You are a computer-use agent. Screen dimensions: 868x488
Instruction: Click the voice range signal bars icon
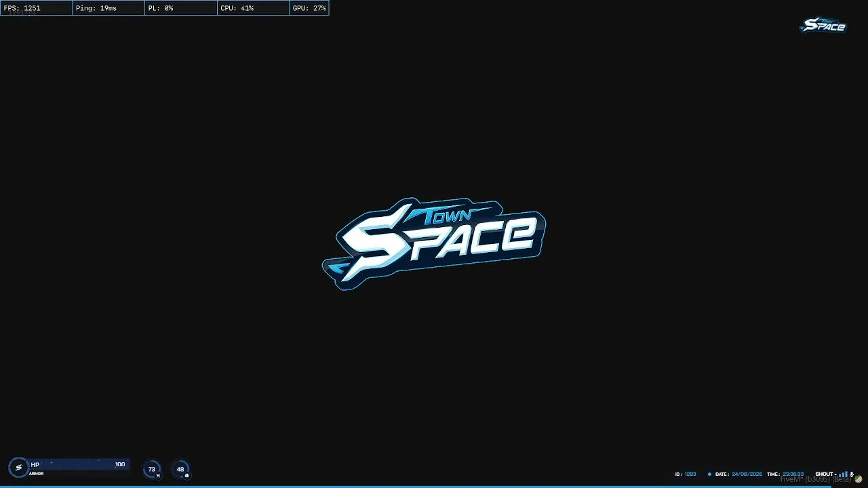tap(844, 474)
